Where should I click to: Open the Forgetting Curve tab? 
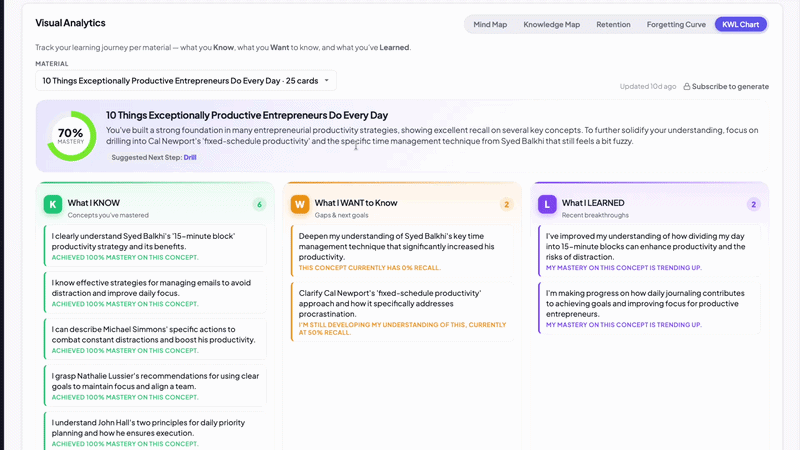[x=676, y=24]
